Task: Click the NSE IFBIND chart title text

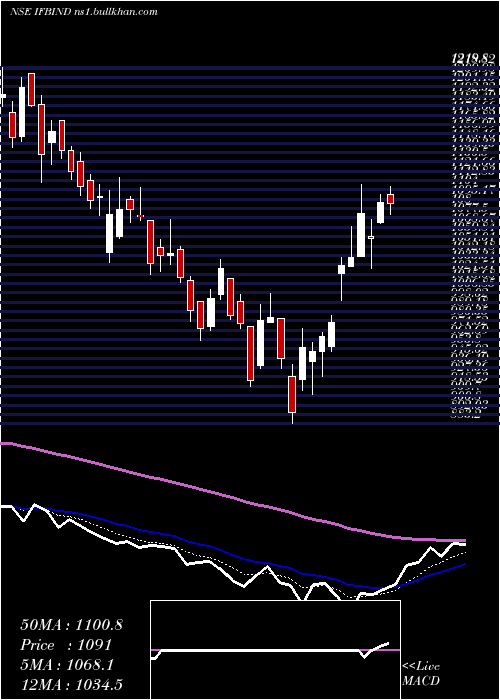Action: (83, 12)
